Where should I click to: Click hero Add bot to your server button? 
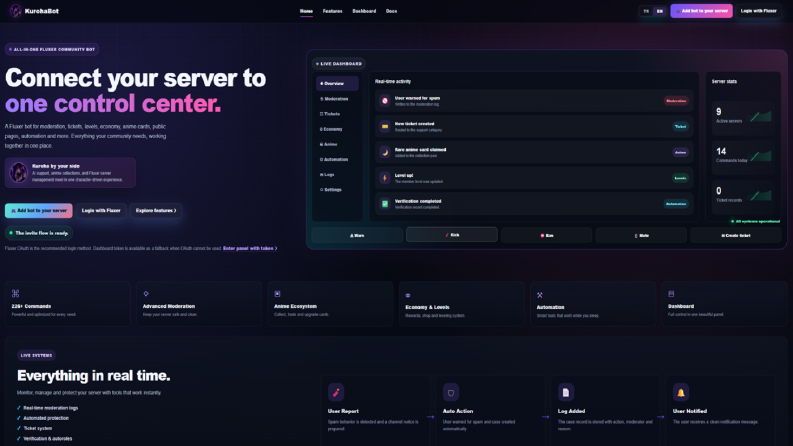click(x=39, y=210)
